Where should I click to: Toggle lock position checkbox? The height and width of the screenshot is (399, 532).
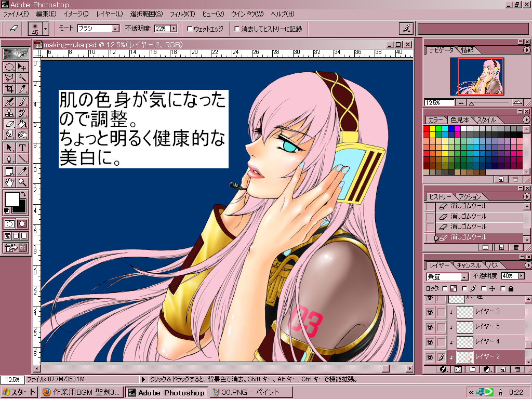(484, 288)
